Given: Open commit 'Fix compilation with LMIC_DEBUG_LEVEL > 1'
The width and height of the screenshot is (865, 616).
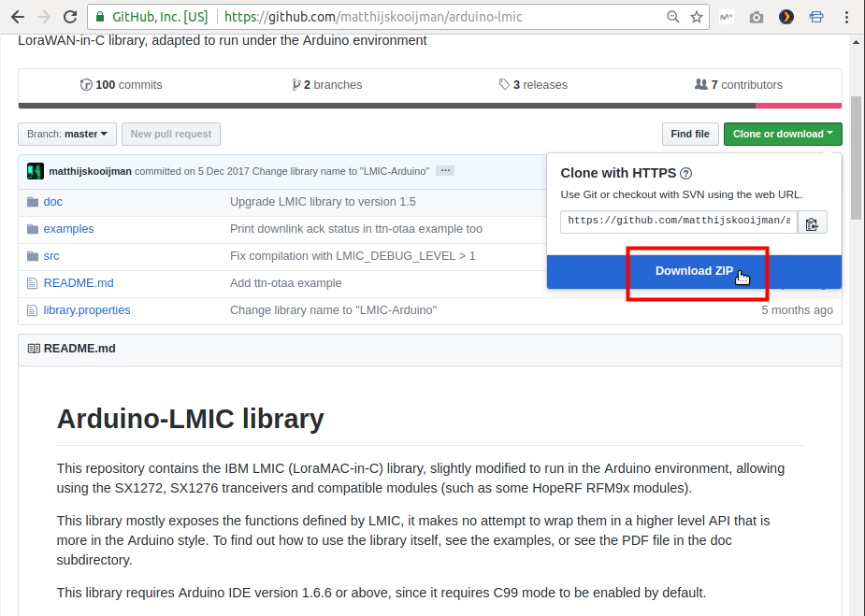Looking at the screenshot, I should (353, 256).
